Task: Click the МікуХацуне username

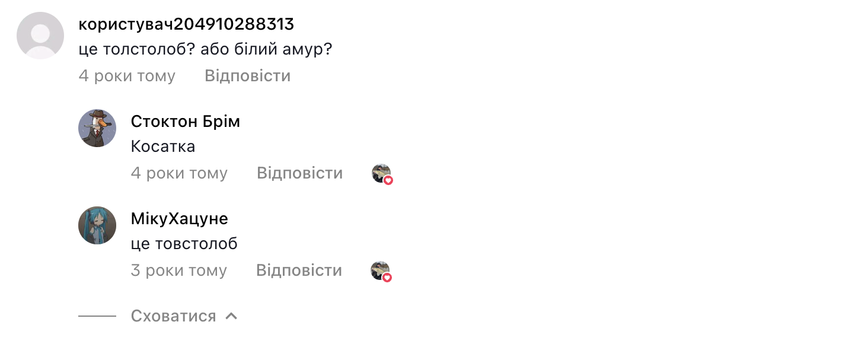Action: (179, 219)
